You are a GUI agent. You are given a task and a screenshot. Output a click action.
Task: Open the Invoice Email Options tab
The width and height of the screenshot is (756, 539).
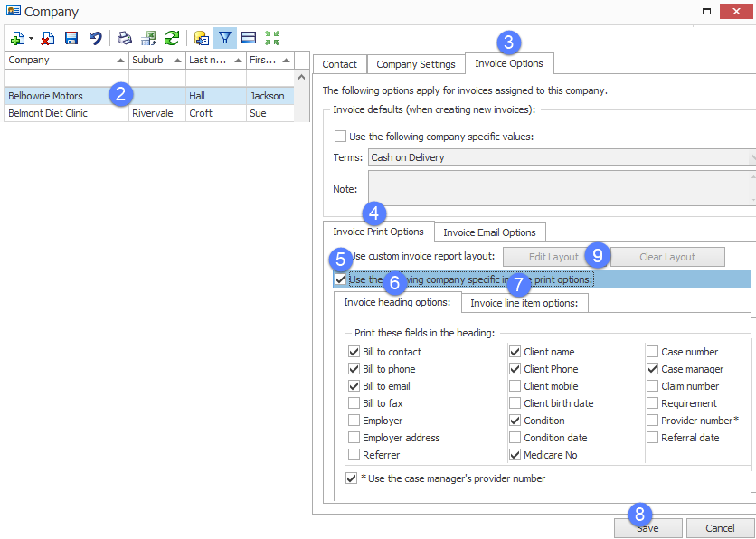tap(489, 232)
